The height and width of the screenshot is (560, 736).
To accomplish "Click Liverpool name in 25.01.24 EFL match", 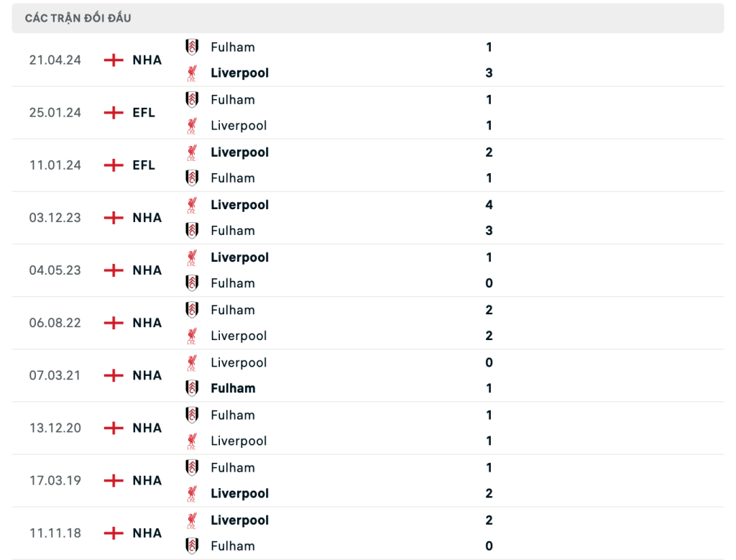I will pyautogui.click(x=239, y=125).
